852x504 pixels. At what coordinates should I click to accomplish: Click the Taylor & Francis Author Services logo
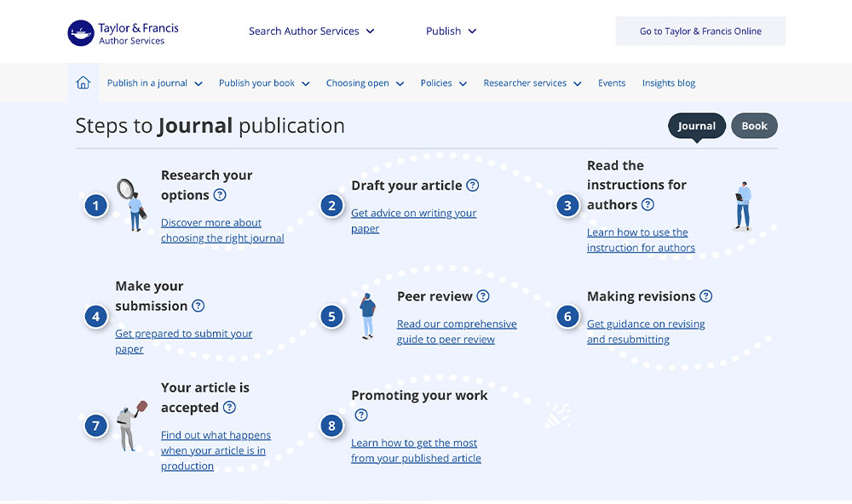(x=124, y=33)
